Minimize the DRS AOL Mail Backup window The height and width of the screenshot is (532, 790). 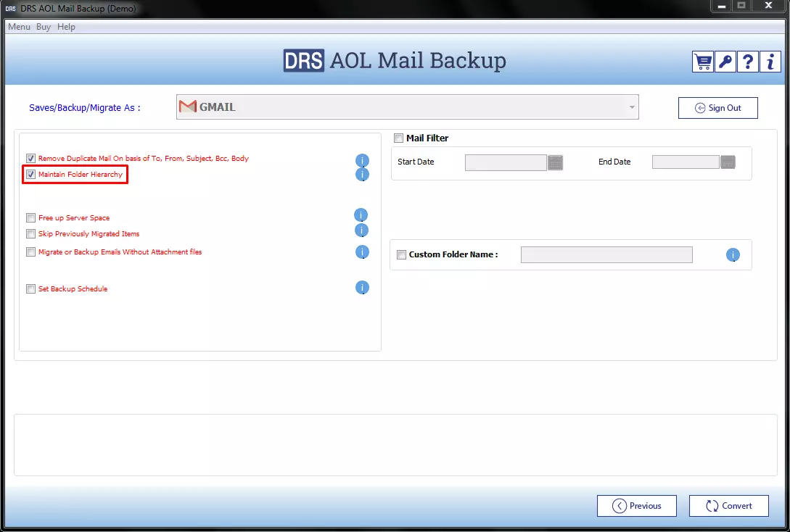(x=722, y=6)
